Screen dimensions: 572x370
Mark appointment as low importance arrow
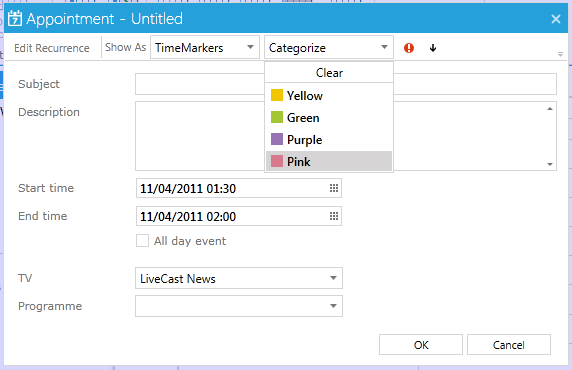[433, 48]
